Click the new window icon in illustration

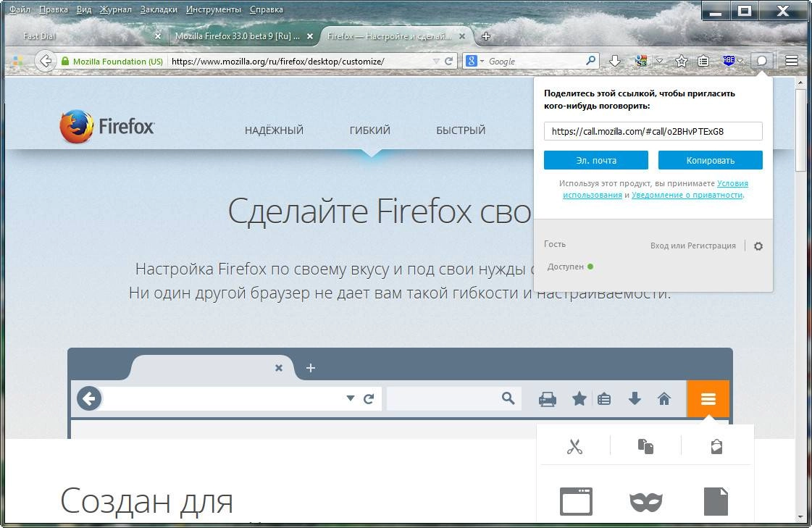coord(576,501)
